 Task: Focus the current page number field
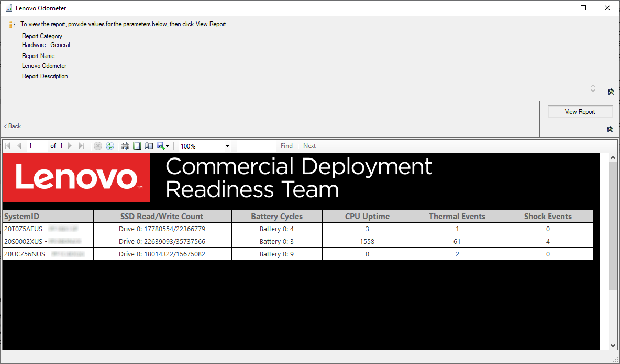click(x=36, y=146)
